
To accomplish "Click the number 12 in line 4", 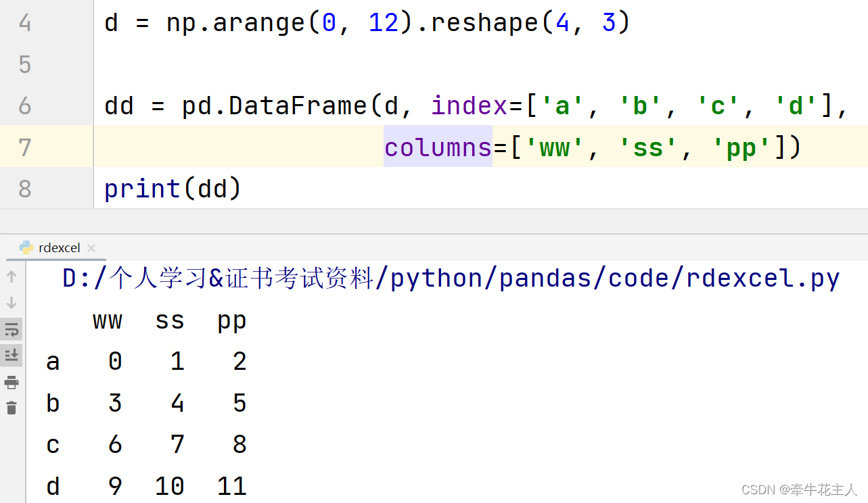I will 384,23.
